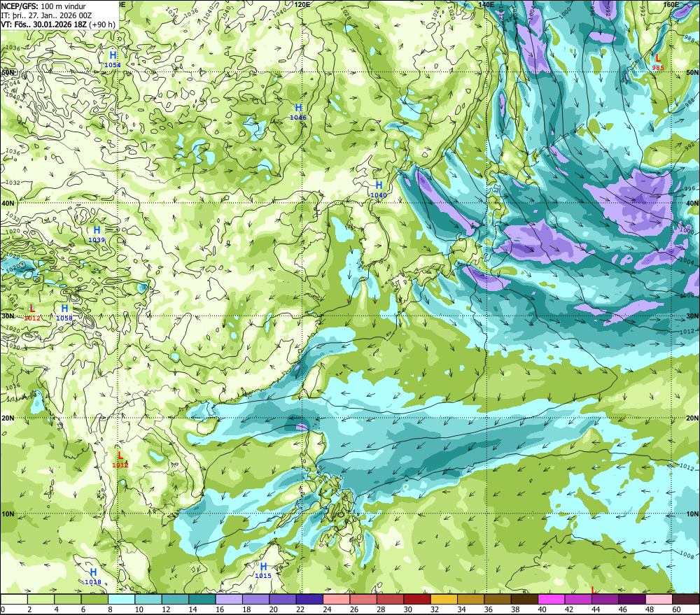Select the 'VT: Fös.. 30.01.2026 18Z (+90 h)' line
700x615 pixels.
click(58, 24)
